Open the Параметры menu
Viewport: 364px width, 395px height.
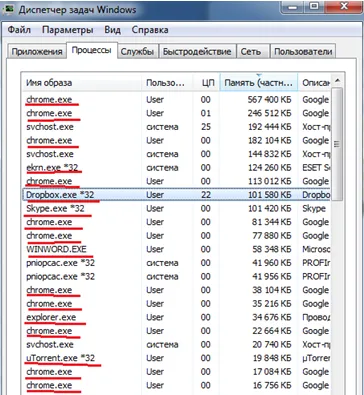coord(68,30)
